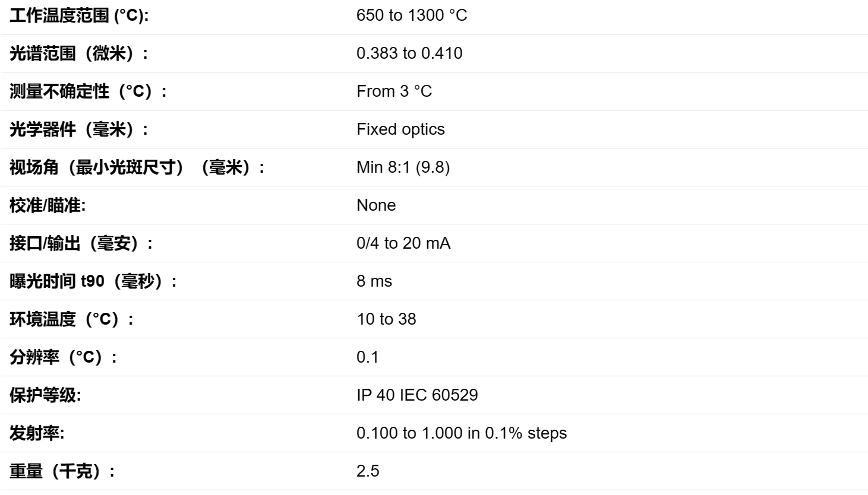
Task: Click the 校准/瞄准 label
Action: click(48, 205)
